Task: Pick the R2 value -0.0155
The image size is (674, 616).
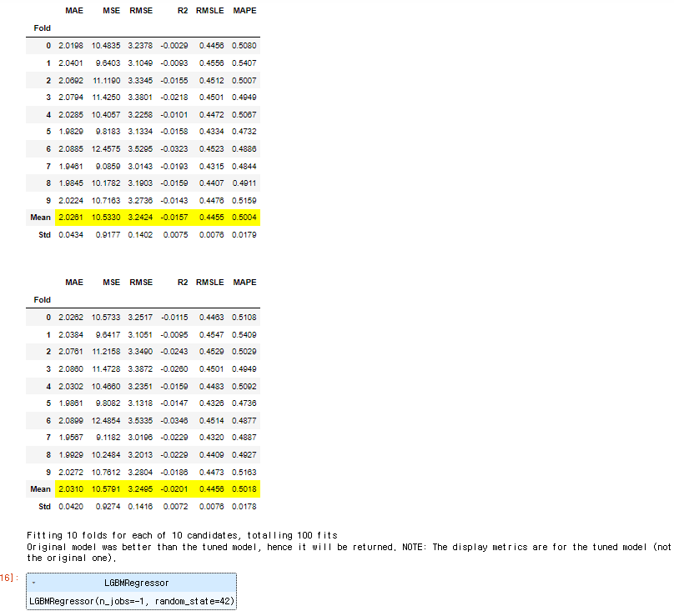Action: click(x=174, y=80)
